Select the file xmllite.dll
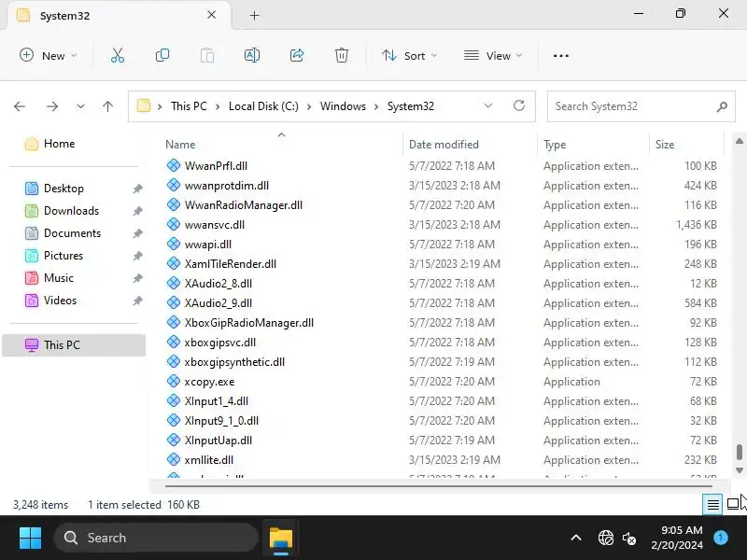 pos(208,459)
